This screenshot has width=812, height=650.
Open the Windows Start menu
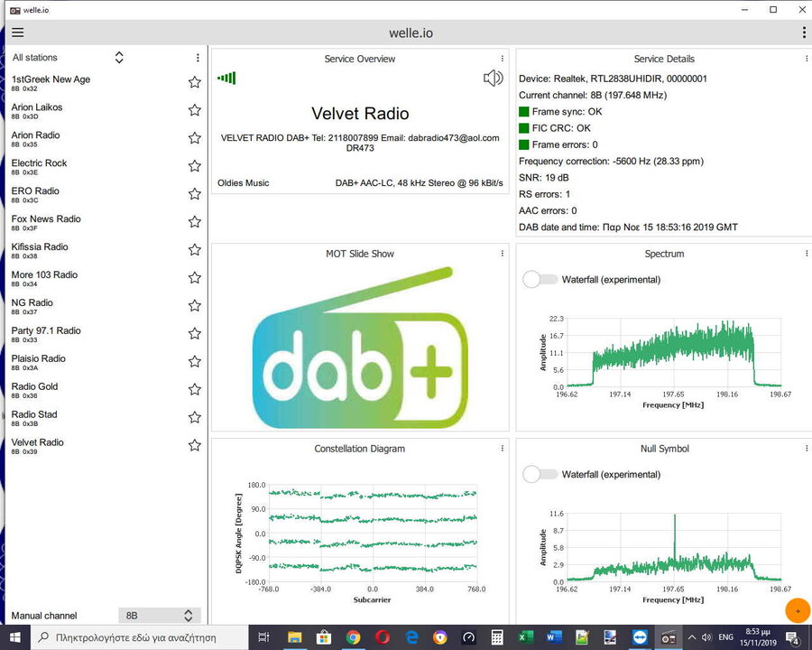point(15,637)
